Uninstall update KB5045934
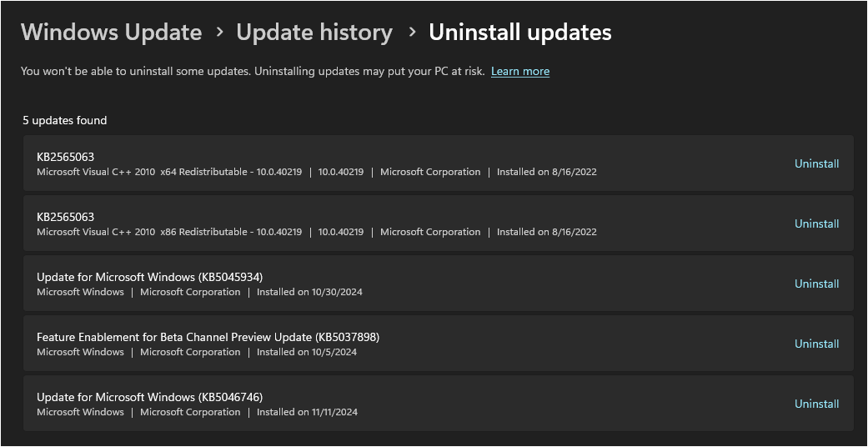The width and height of the screenshot is (868, 447). click(x=816, y=284)
